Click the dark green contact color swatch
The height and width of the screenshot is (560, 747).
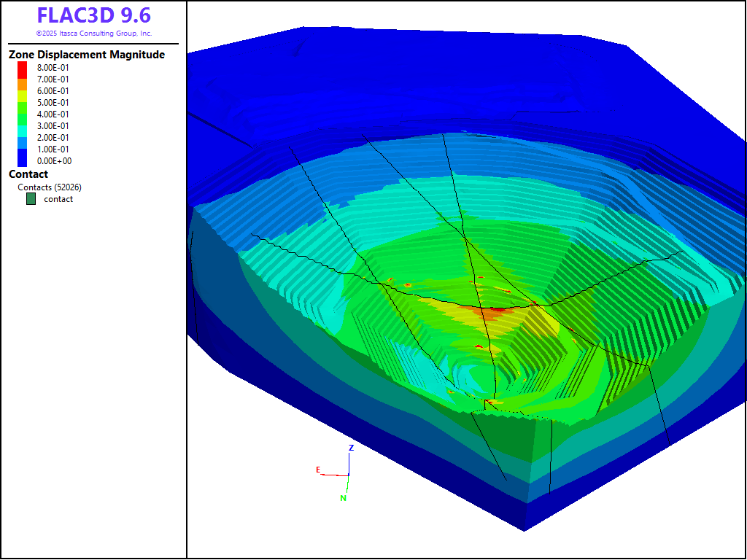pyautogui.click(x=31, y=199)
